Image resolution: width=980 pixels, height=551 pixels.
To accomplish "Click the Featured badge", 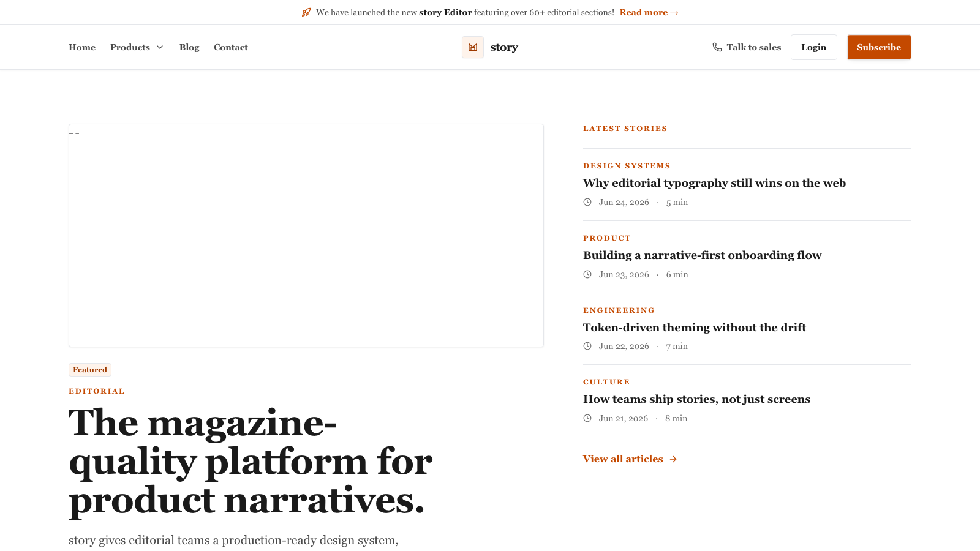I will click(90, 370).
